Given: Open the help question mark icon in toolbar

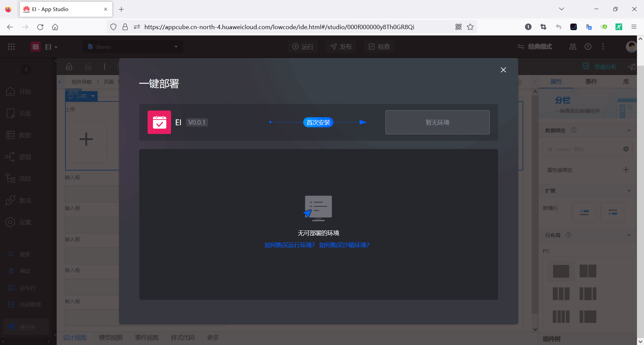Looking at the screenshot, I should coord(588,47).
